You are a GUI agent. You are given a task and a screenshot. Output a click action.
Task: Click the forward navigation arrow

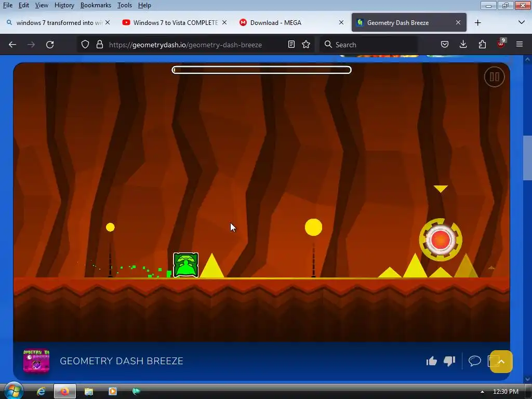pos(31,45)
